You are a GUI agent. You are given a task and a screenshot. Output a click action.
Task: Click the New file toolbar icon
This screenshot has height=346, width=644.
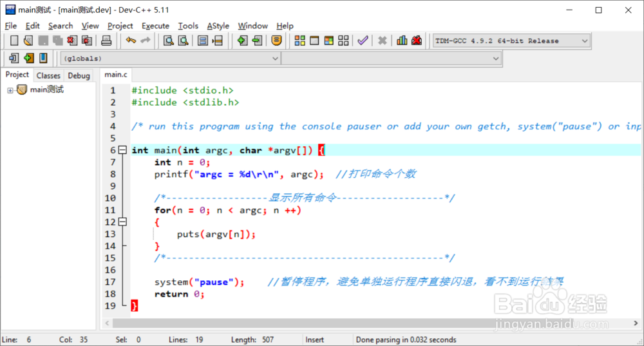(x=14, y=41)
